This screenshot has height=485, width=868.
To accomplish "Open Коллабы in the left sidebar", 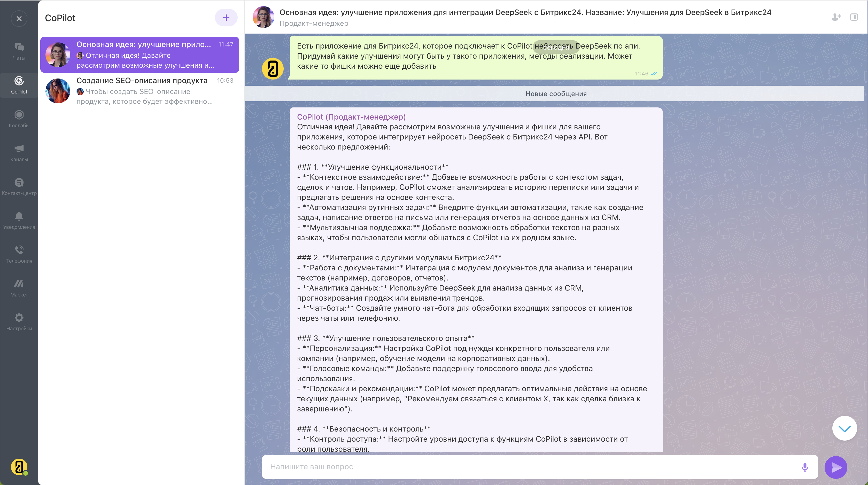I will click(19, 119).
